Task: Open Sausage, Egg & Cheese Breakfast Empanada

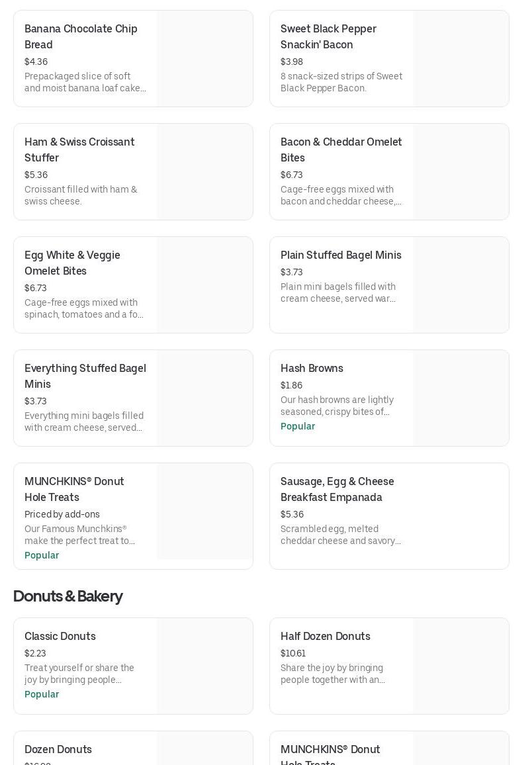Action: pos(337,489)
